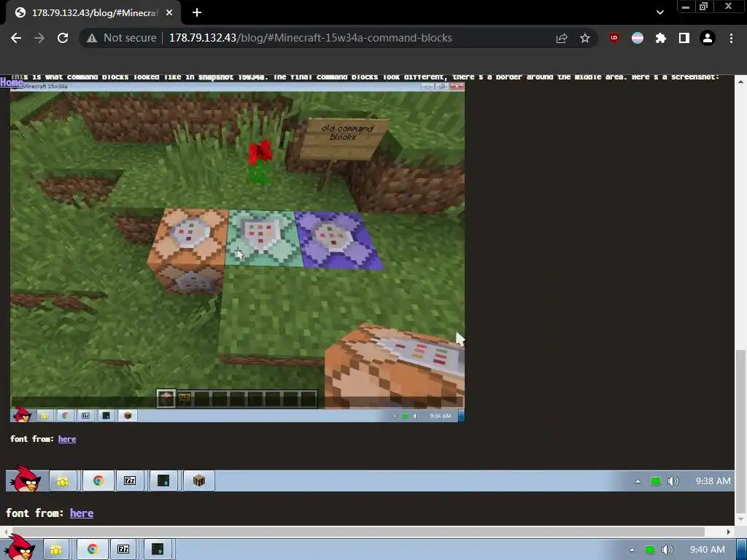Open the Chrome profile avatar
Viewport: 747px width, 560px height.
707,38
